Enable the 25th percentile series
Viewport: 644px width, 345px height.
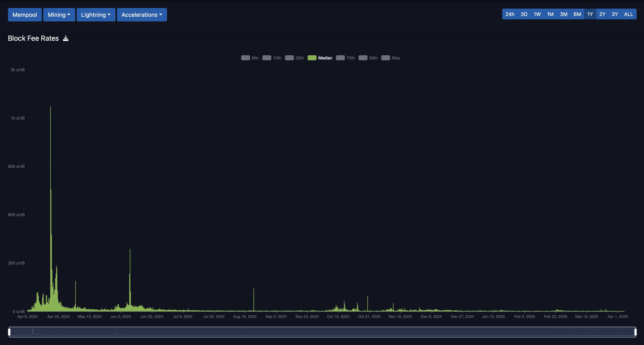tap(294, 58)
